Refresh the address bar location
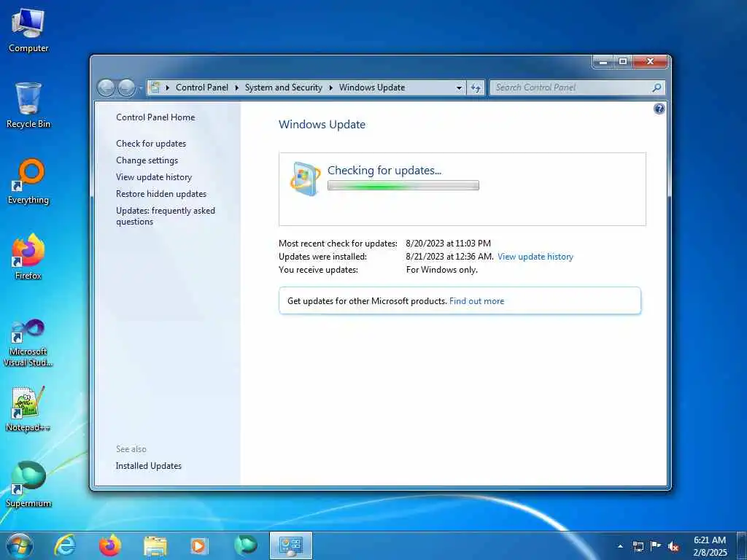The height and width of the screenshot is (560, 747). coord(476,87)
